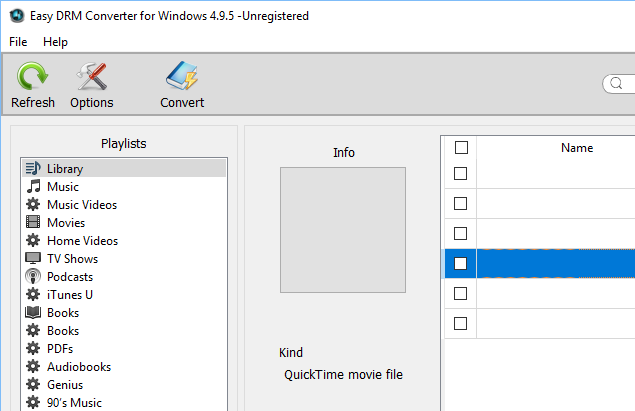Image resolution: width=635 pixels, height=411 pixels.
Task: Click the Easy DRM Converter app icon
Action: coord(17,16)
